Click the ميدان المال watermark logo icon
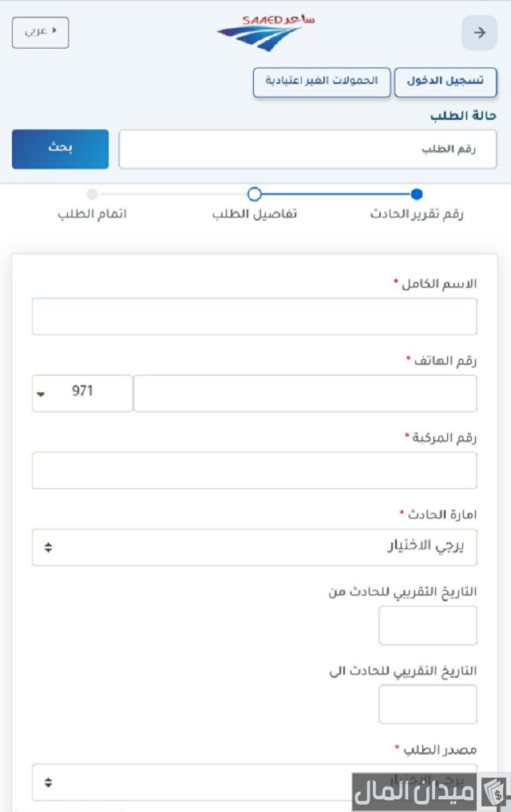 pyautogui.click(x=493, y=792)
